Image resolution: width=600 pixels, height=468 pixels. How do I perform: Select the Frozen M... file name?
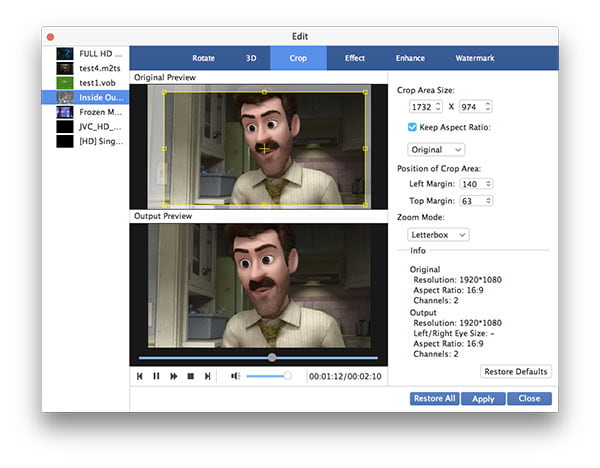100,112
